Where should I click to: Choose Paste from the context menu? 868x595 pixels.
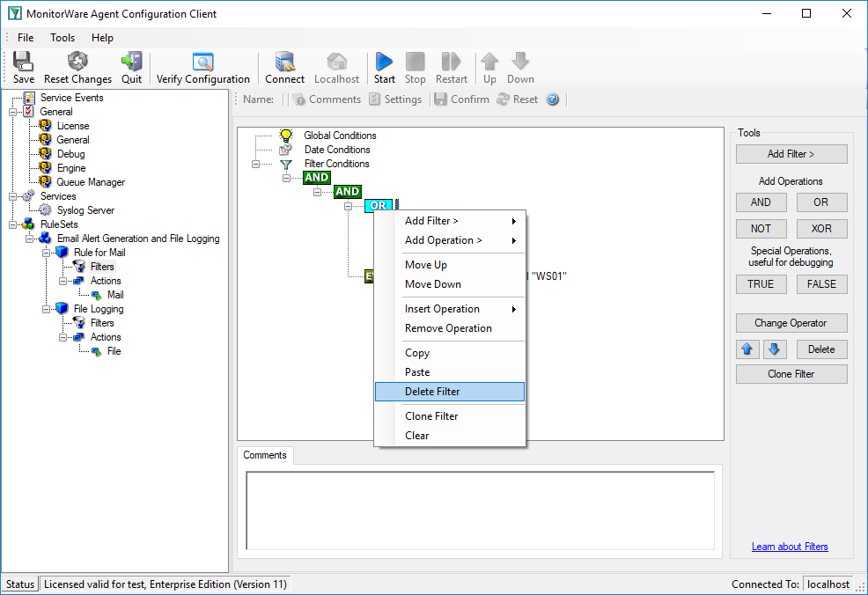pyautogui.click(x=450, y=372)
